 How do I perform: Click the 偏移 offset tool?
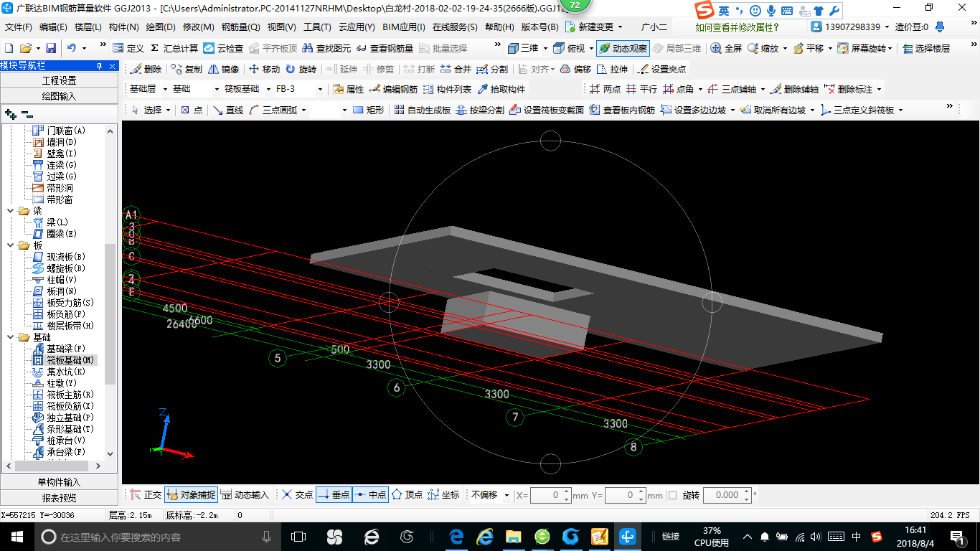tap(575, 69)
